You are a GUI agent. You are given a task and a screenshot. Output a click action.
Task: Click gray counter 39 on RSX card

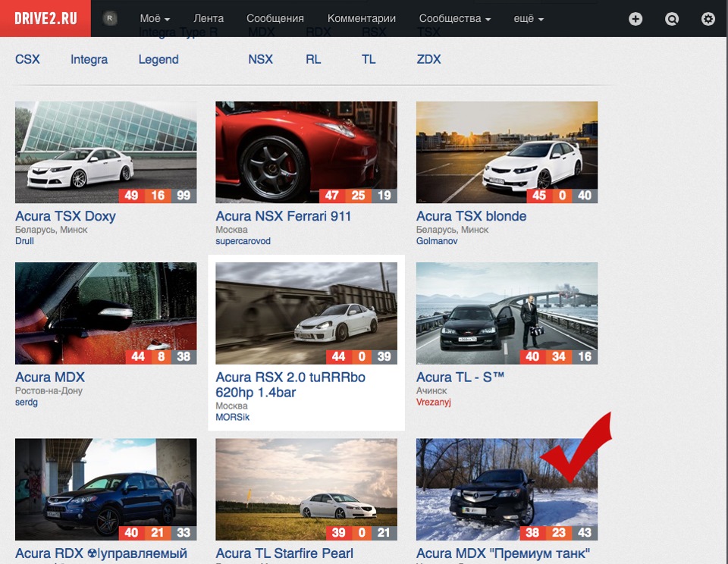pos(384,356)
